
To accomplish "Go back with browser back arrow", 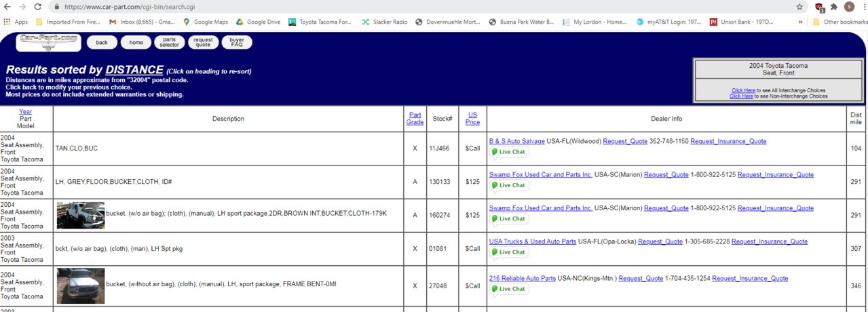I will [x=7, y=6].
